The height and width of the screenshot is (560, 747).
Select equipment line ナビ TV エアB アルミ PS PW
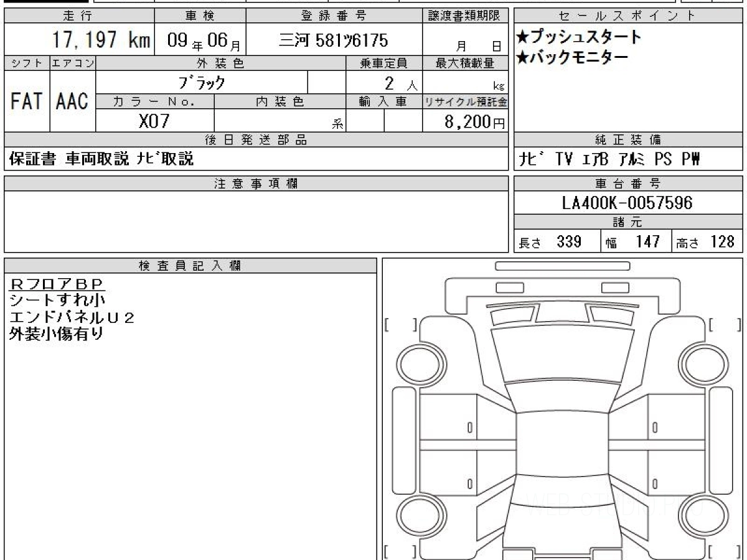click(x=610, y=160)
